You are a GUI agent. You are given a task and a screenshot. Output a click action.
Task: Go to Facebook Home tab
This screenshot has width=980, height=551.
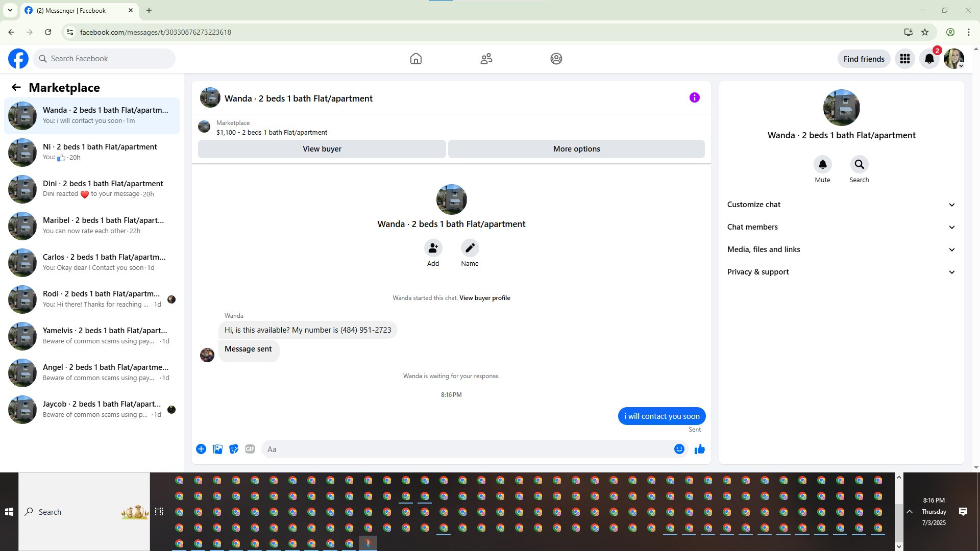(x=415, y=59)
